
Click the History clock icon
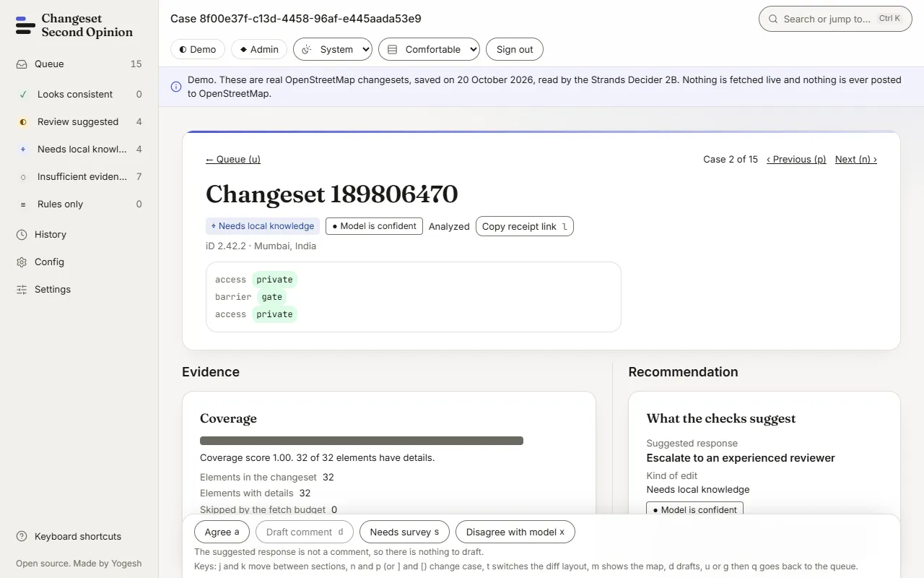tap(22, 234)
